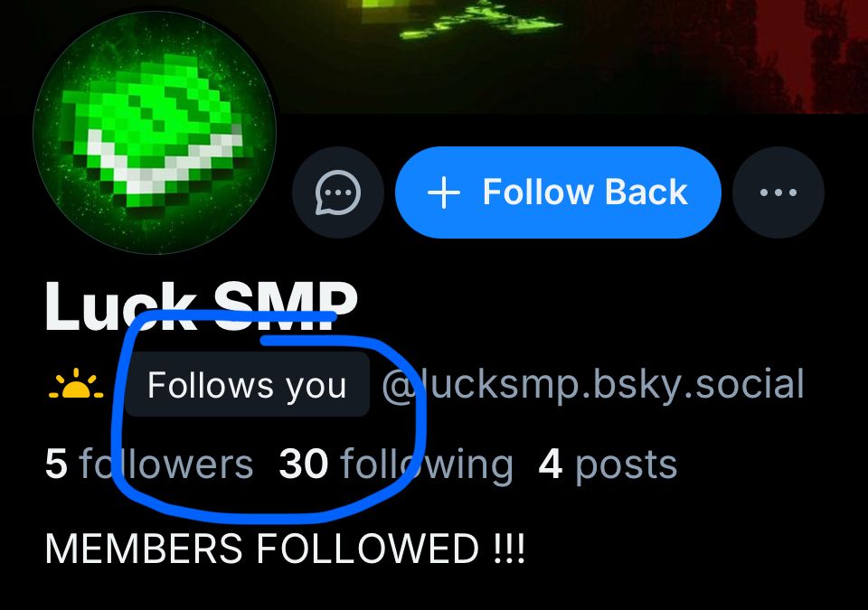This screenshot has height=610, width=868.
Task: Click the "Follows you" badge
Action: tap(247, 385)
